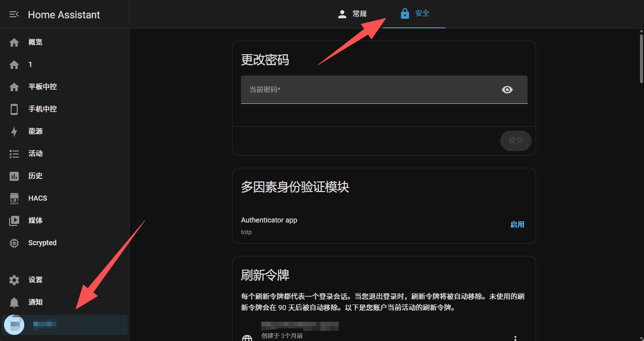Click the Home Assistant title
Screen dimensions: 644x341
pyautogui.click(x=64, y=15)
